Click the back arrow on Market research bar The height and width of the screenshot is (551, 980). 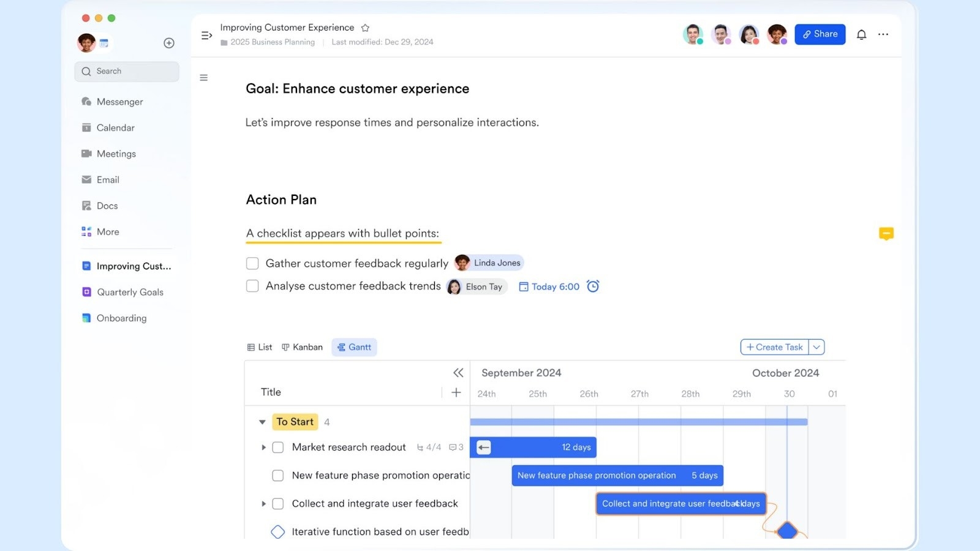[484, 448]
